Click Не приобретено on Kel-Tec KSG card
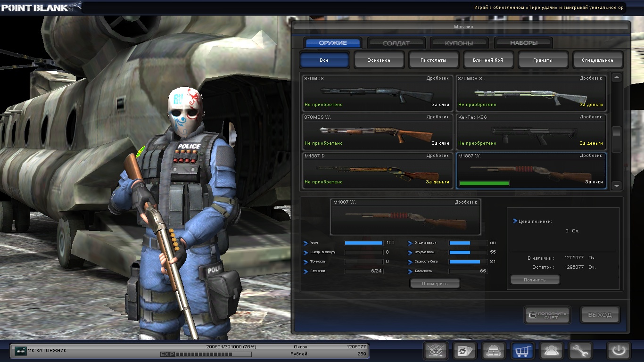Viewport: 644px width, 362px height. 477,143
